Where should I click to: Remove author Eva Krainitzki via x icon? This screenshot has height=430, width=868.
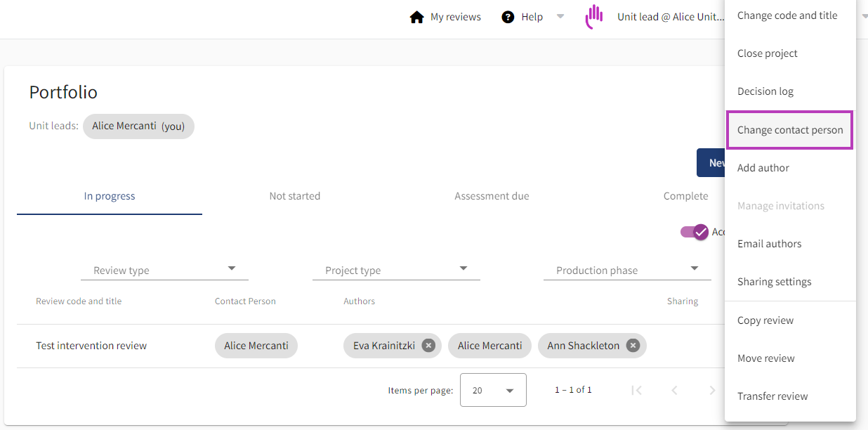428,346
